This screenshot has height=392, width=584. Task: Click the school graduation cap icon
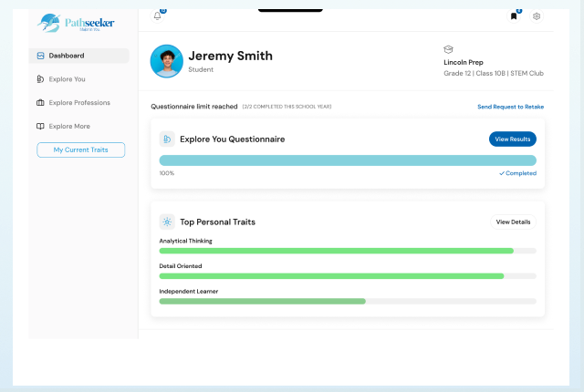448,49
